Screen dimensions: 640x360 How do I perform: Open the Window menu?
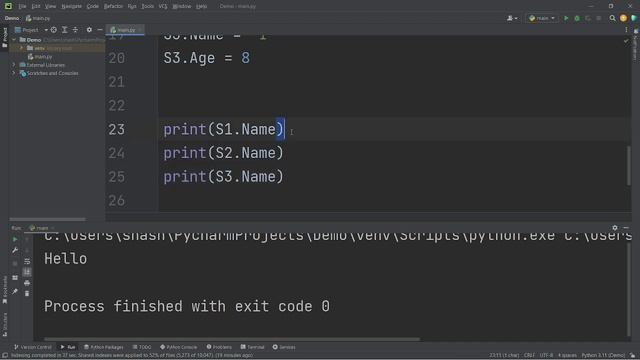click(x=182, y=6)
